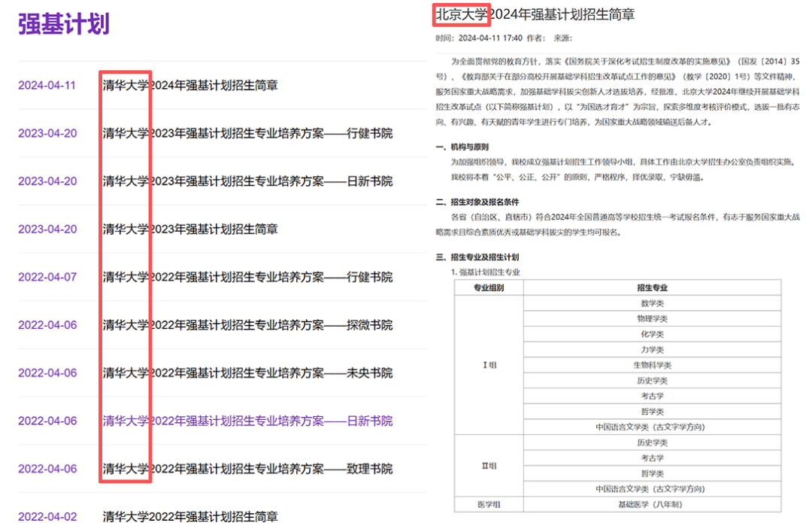This screenshot has height=523, width=812.
Task: Click 哲学类 in the Ⅱ组 rows
Action: [652, 474]
